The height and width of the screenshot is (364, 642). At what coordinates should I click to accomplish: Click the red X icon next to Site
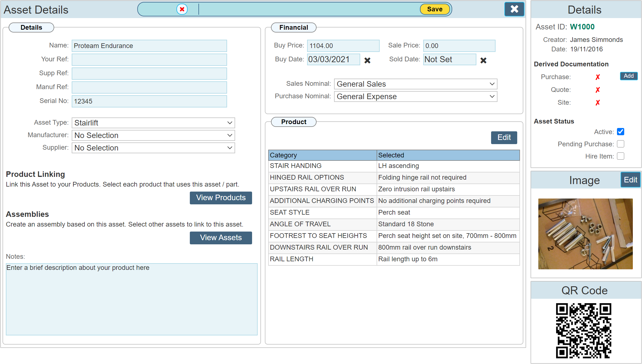(598, 102)
